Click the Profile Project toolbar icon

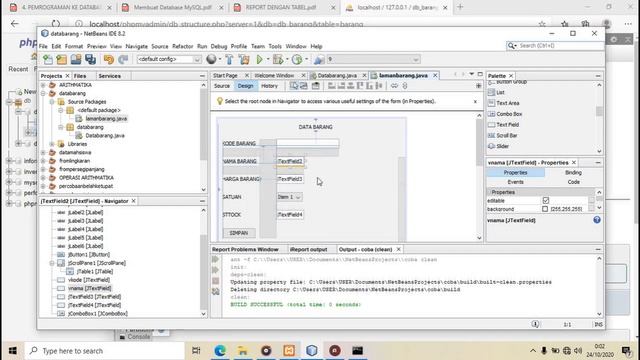[x=297, y=60]
